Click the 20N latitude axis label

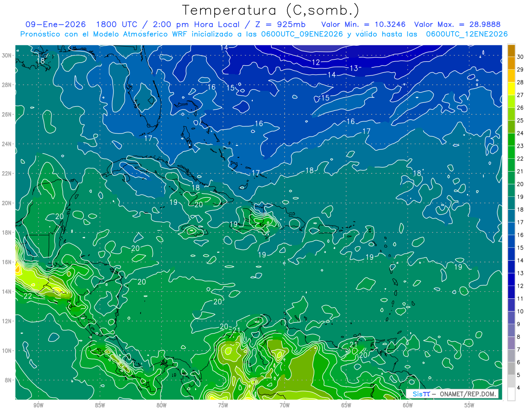8,203
